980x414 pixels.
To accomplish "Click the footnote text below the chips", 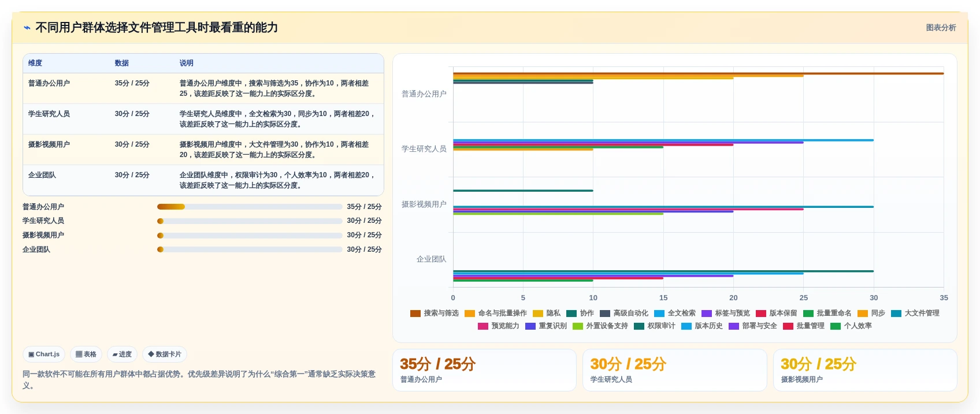I will click(199, 379).
